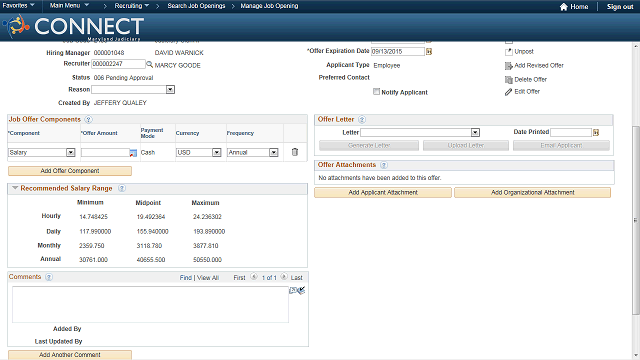The width and height of the screenshot is (640, 360).
Task: Click the Delete Offer icon
Action: tap(509, 80)
